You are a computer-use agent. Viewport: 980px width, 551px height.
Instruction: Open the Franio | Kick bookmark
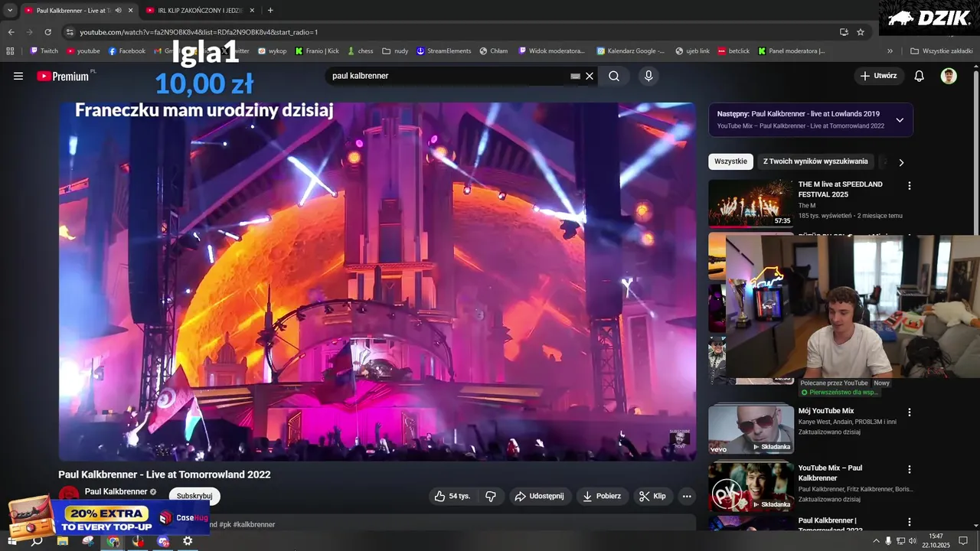(x=317, y=51)
